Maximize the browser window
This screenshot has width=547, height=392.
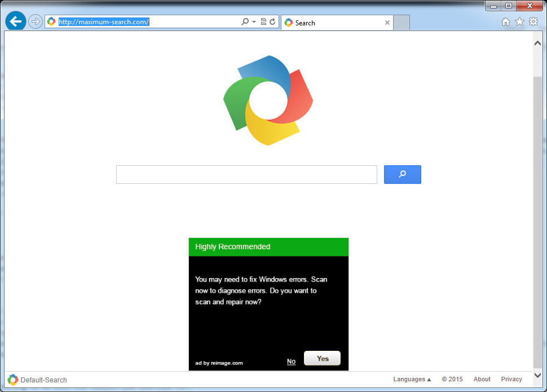tap(509, 6)
